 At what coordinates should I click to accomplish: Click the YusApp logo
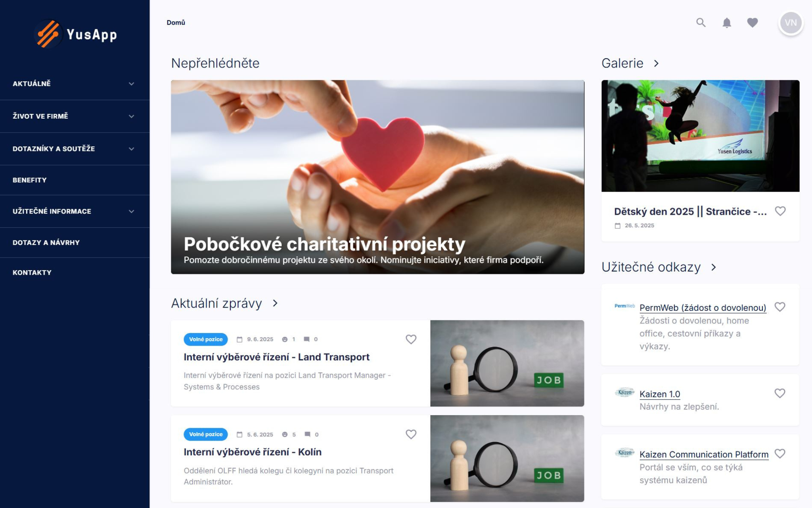click(75, 34)
